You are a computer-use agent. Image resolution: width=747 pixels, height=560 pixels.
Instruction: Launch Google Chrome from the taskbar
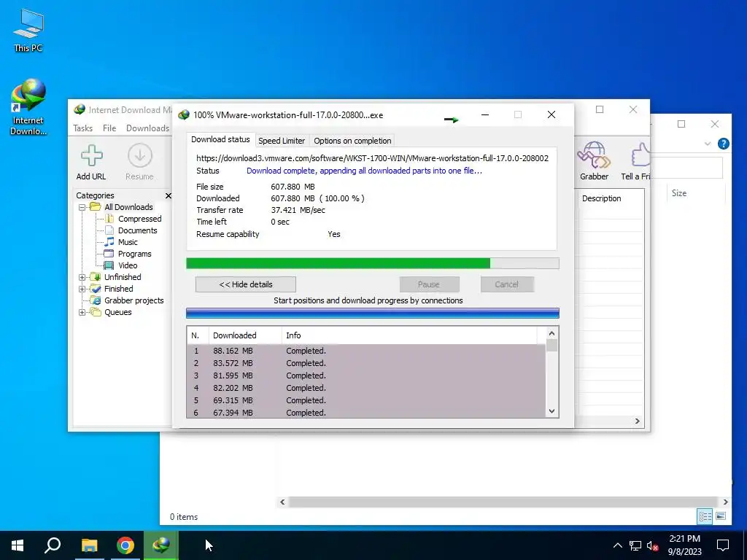pyautogui.click(x=125, y=545)
